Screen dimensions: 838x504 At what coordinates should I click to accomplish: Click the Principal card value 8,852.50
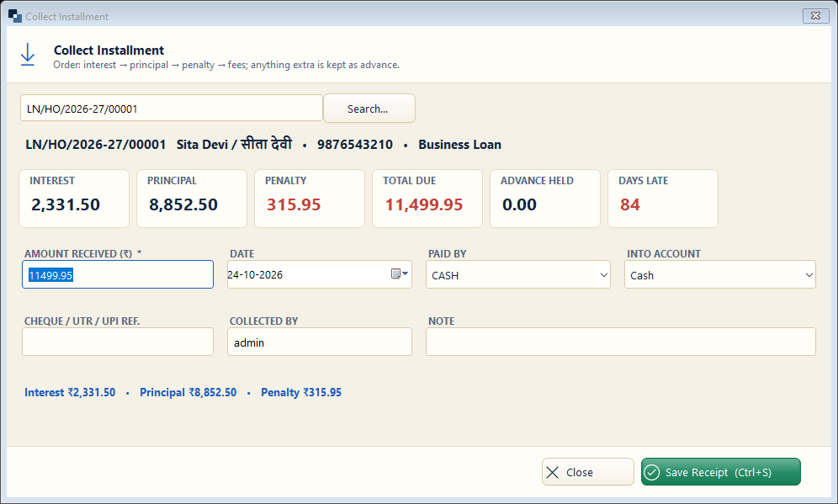point(183,204)
